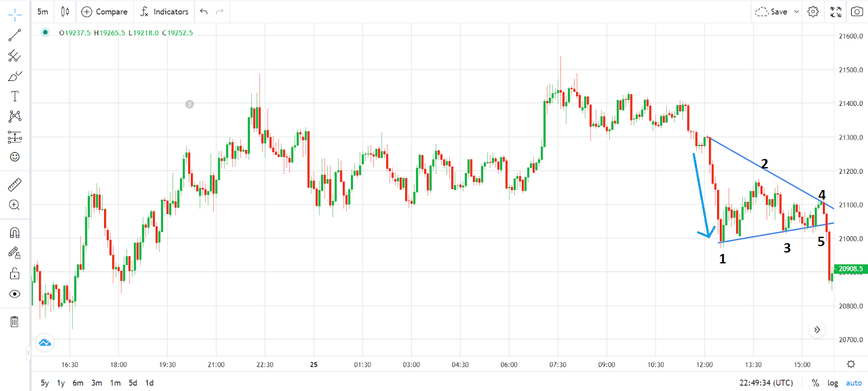
Task: Open chart settings gear icon
Action: pyautogui.click(x=813, y=11)
